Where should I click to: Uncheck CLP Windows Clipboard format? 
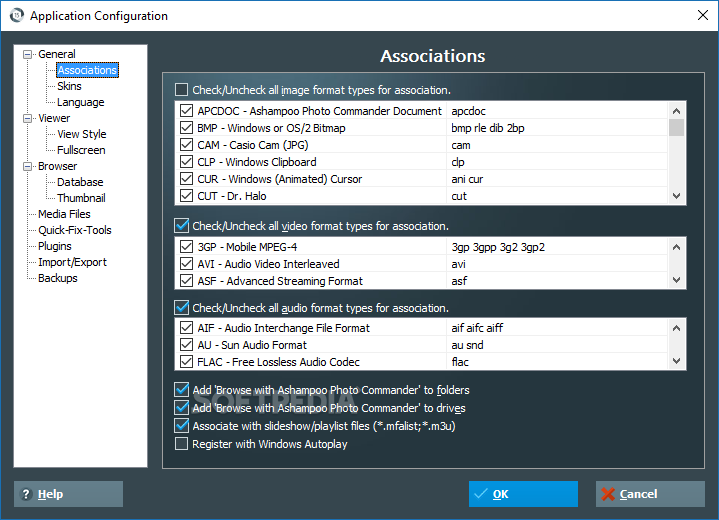(x=186, y=161)
